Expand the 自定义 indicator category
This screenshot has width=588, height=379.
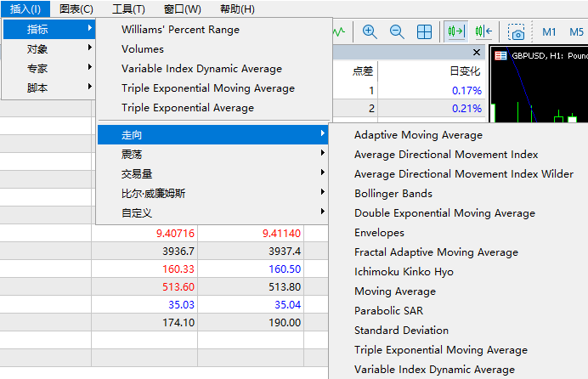point(212,212)
